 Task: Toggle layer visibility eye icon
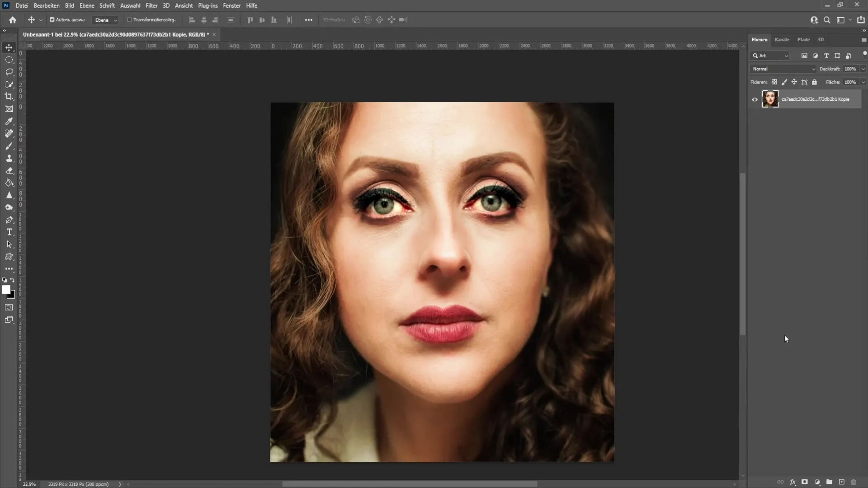(755, 99)
